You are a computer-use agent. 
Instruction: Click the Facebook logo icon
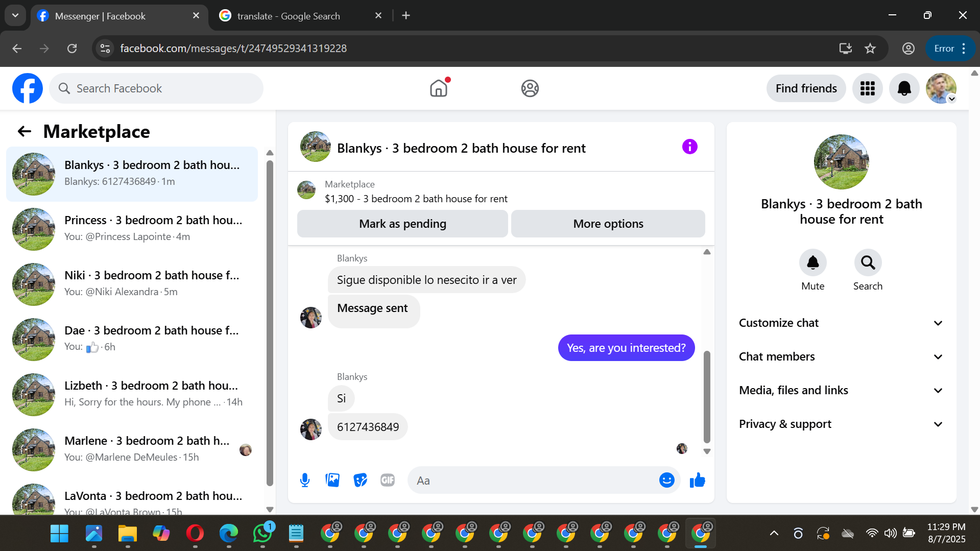(x=28, y=88)
